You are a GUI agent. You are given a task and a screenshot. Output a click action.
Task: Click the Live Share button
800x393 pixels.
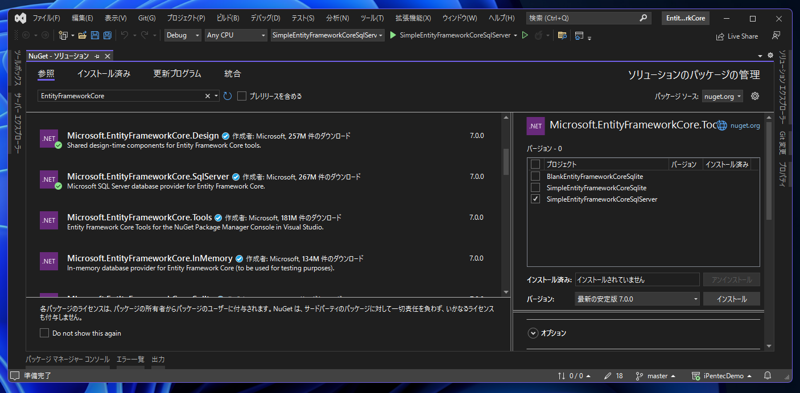[737, 36]
